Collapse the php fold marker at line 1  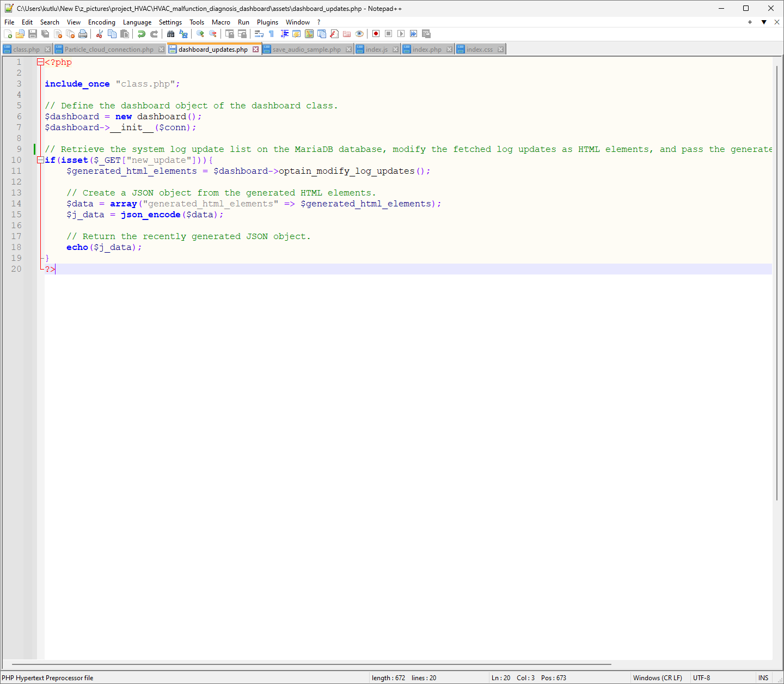40,62
